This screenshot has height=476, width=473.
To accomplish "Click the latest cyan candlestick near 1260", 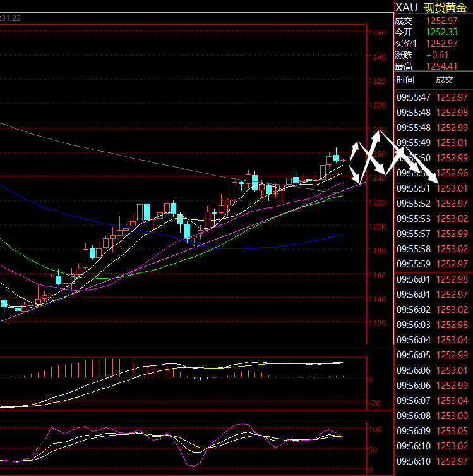I will (x=337, y=156).
